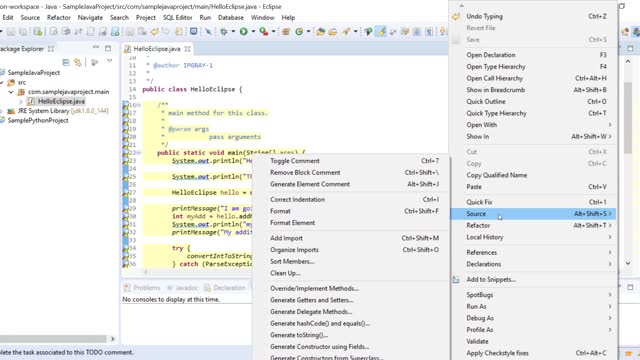The height and width of the screenshot is (360, 640).
Task: Click editor scroll down arrow
Action: tap(628, 264)
